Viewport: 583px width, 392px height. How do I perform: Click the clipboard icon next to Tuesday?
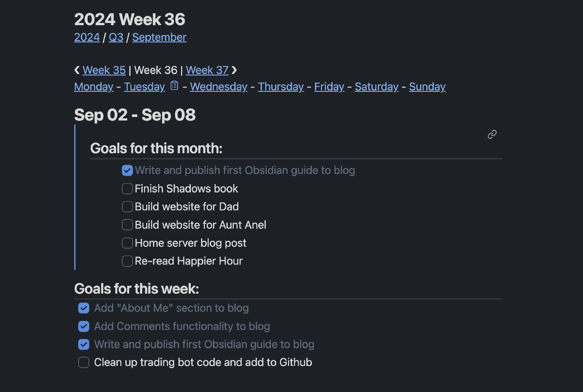click(x=174, y=85)
